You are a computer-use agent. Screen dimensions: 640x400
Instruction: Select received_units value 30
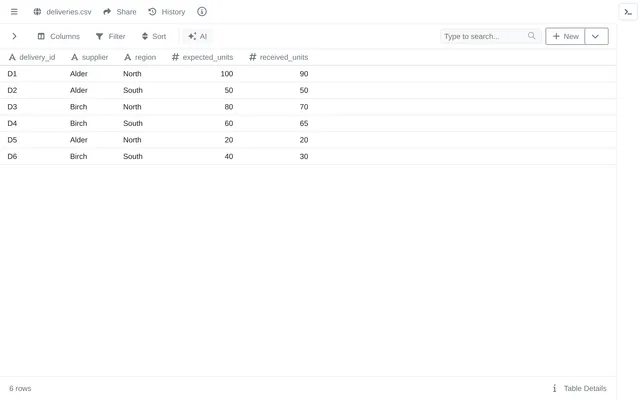(x=304, y=156)
